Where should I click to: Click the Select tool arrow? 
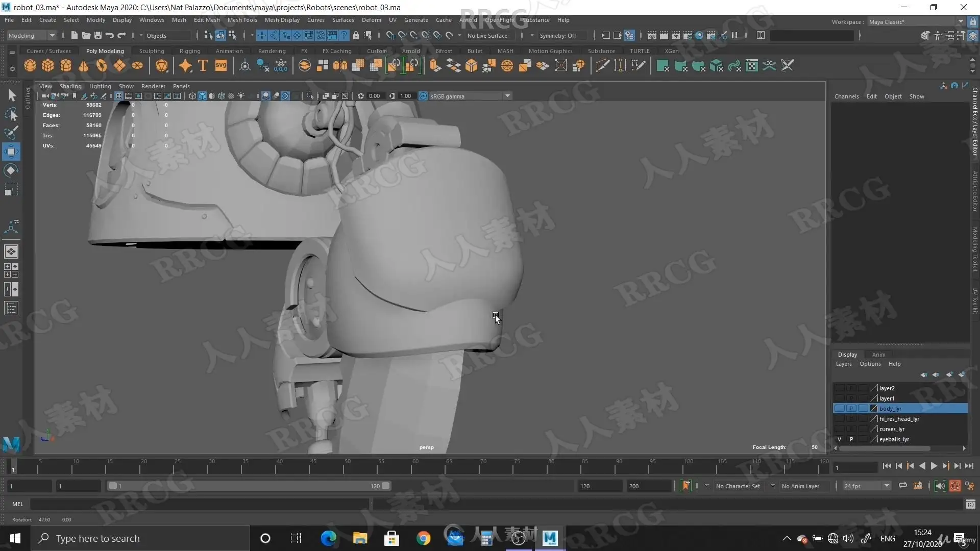(x=11, y=95)
